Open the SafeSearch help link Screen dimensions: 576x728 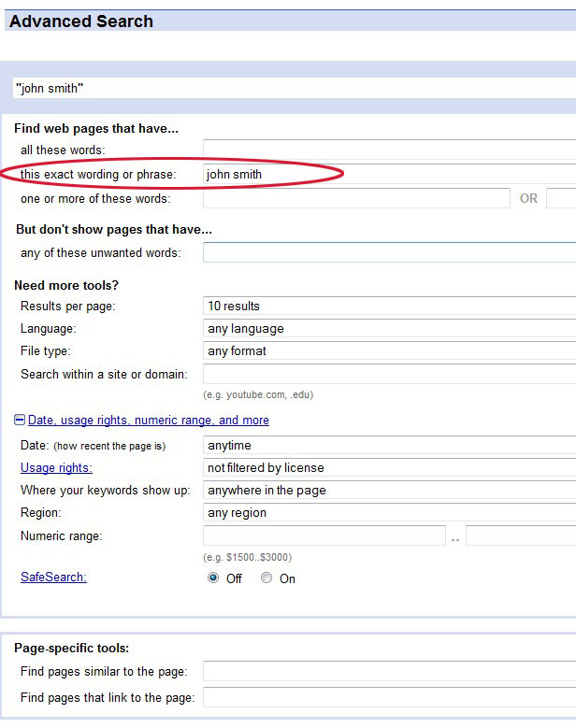click(x=53, y=578)
